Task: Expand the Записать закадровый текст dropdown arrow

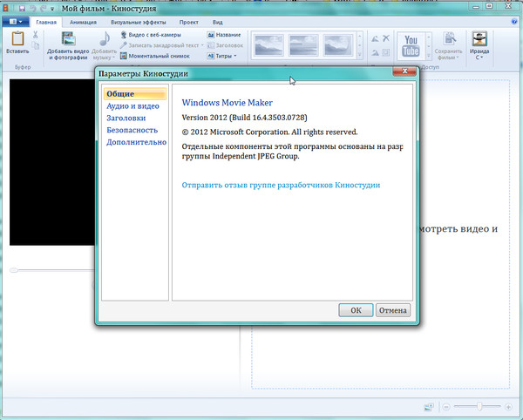Action: pyautogui.click(x=202, y=45)
